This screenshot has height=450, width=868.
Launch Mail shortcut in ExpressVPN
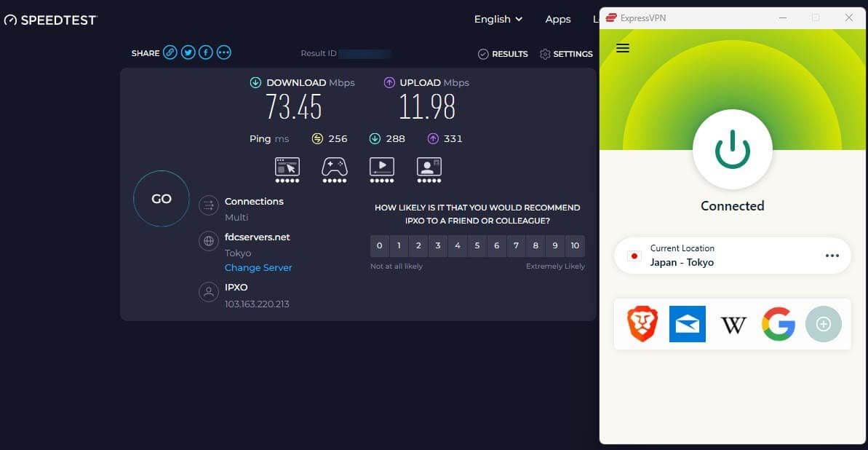[687, 324]
